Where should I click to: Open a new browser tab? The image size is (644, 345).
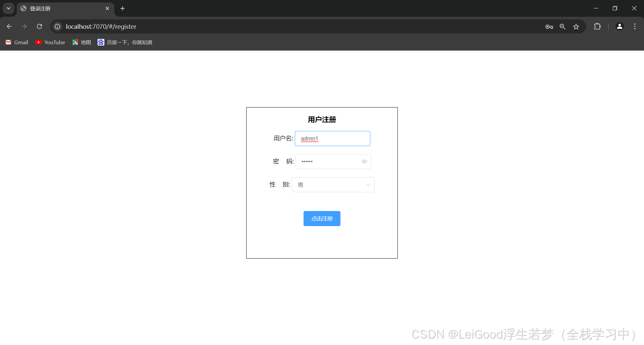tap(122, 8)
